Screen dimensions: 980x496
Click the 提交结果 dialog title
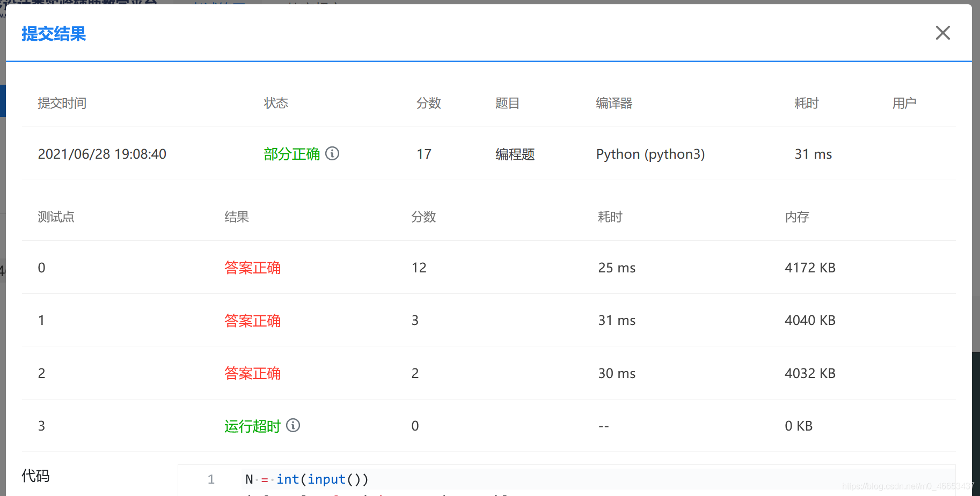point(54,34)
